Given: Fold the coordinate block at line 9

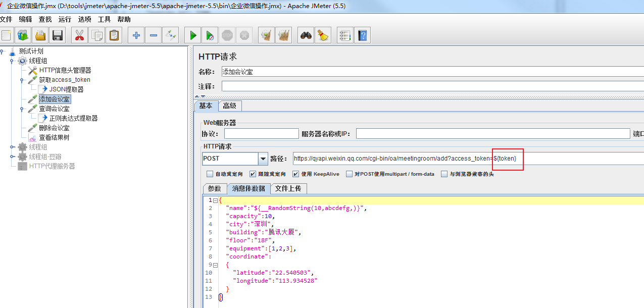Looking at the screenshot, I should coord(216,264).
